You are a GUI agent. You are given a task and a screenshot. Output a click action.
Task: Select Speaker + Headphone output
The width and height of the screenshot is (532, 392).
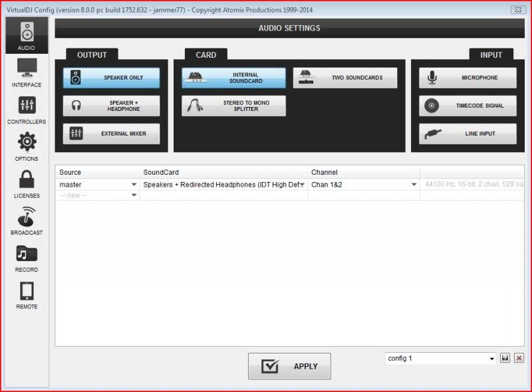pos(111,106)
